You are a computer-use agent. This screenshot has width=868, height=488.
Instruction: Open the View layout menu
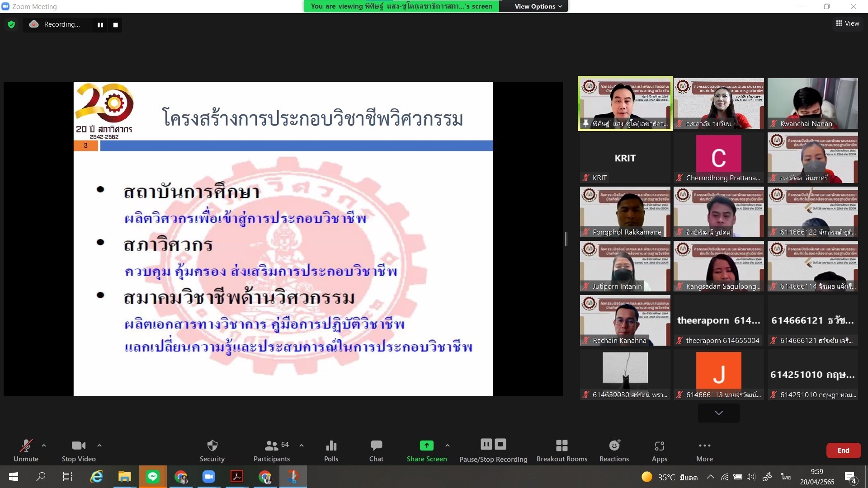847,23
